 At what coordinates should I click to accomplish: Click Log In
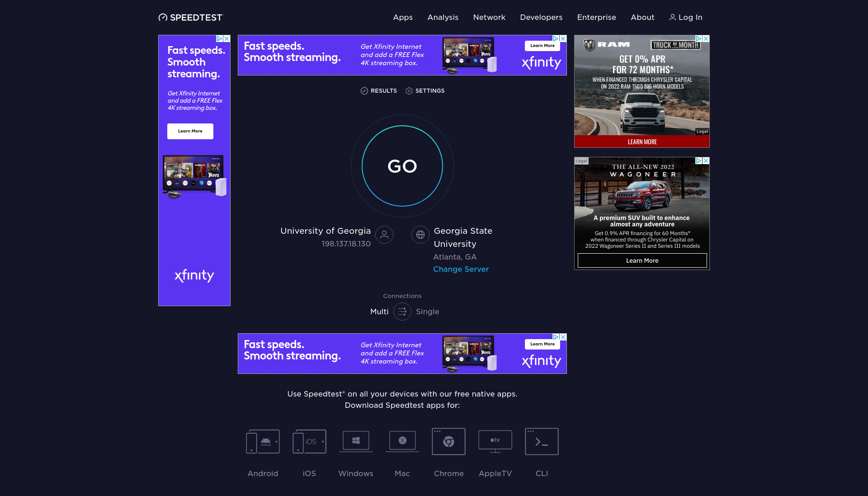point(686,17)
